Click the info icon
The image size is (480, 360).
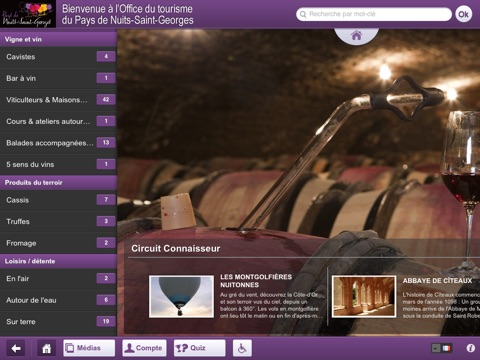pos(470,348)
